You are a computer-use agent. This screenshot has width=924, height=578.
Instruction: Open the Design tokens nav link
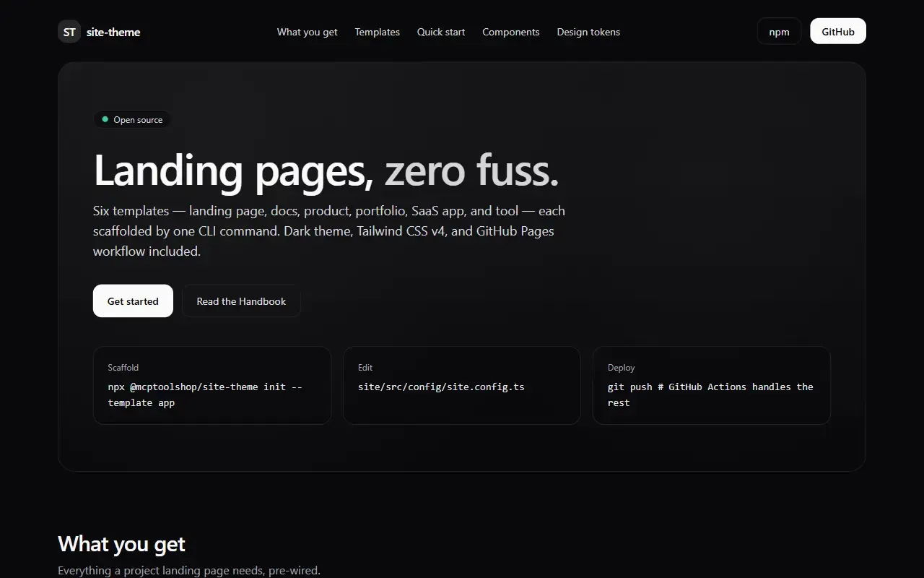[588, 32]
